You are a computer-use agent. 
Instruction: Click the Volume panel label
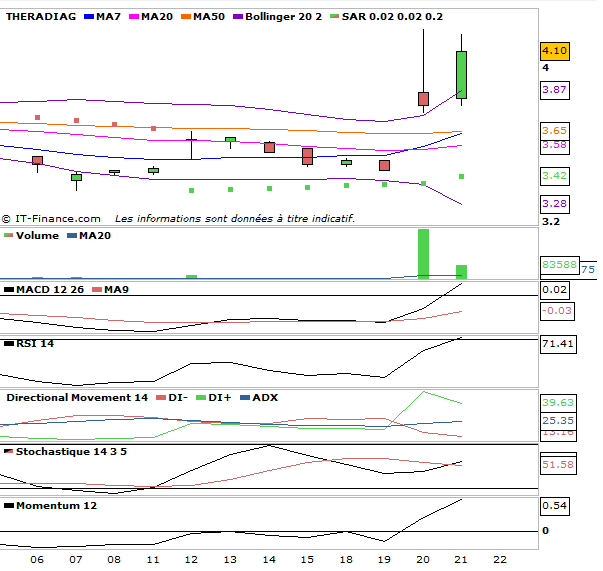[37, 235]
